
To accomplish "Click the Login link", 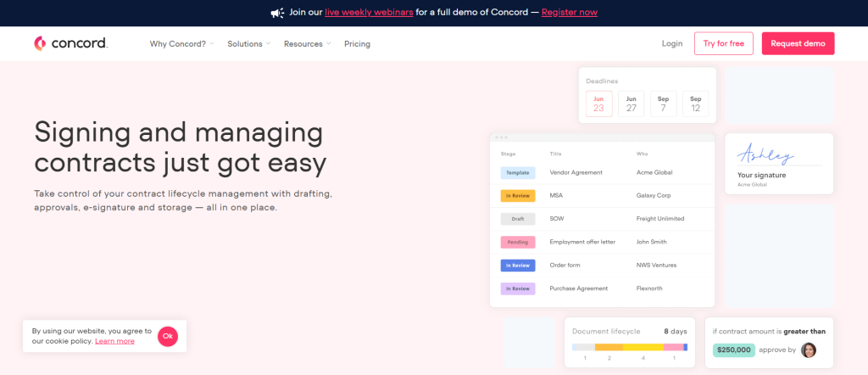I will (672, 44).
